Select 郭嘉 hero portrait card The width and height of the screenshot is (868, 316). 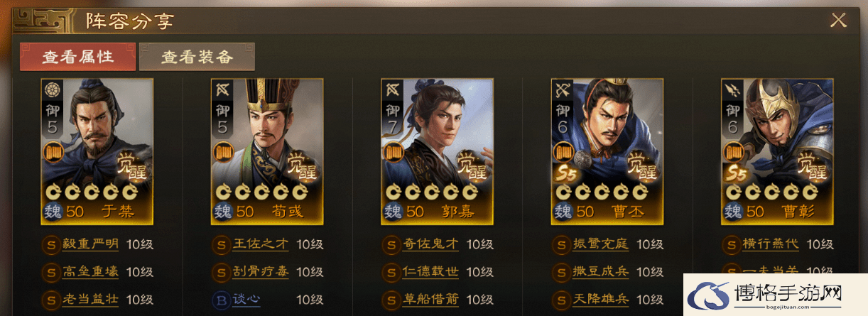pos(437,151)
